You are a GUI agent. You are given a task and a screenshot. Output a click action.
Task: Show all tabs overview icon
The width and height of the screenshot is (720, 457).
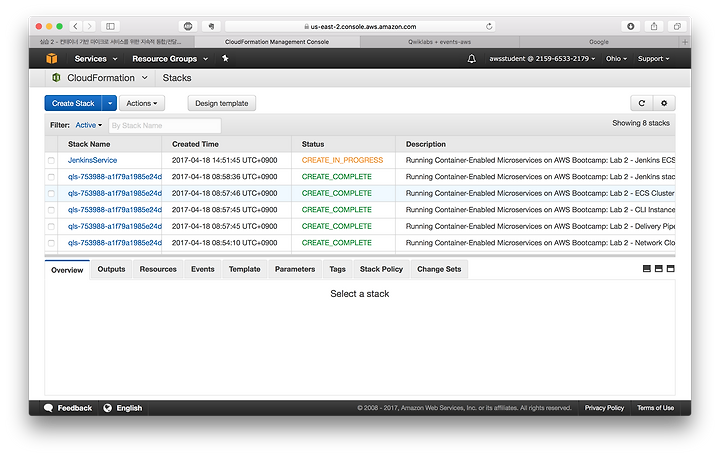click(x=677, y=26)
